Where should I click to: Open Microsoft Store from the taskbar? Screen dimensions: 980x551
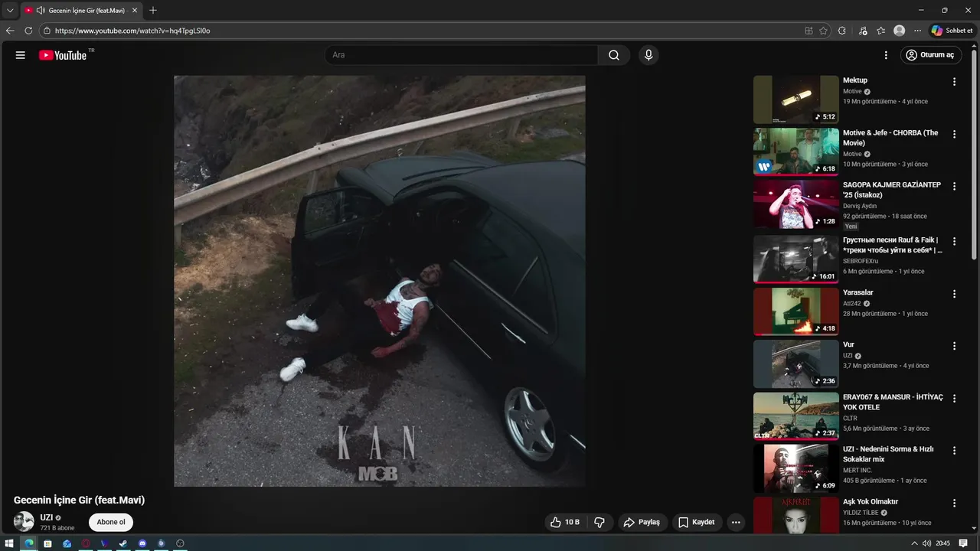(x=47, y=543)
